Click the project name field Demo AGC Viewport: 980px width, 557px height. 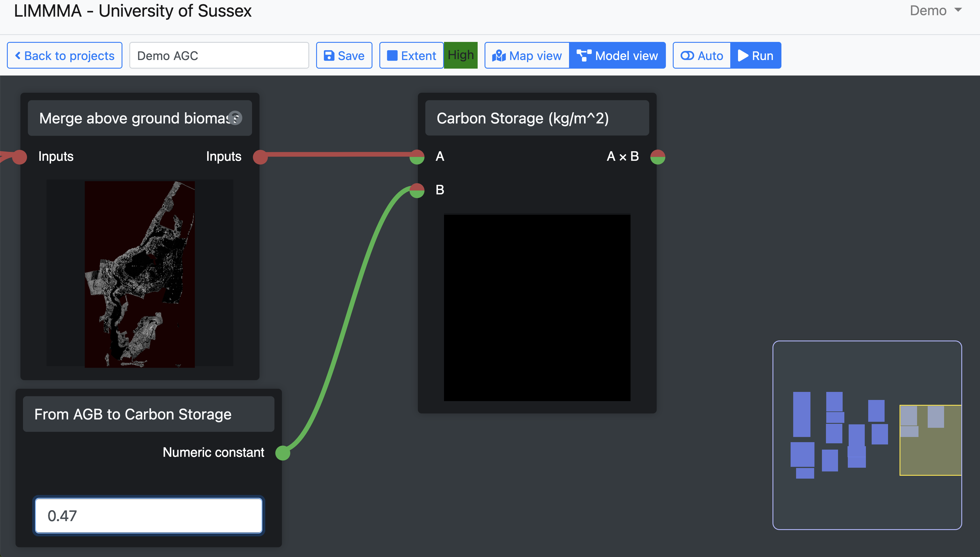[219, 55]
